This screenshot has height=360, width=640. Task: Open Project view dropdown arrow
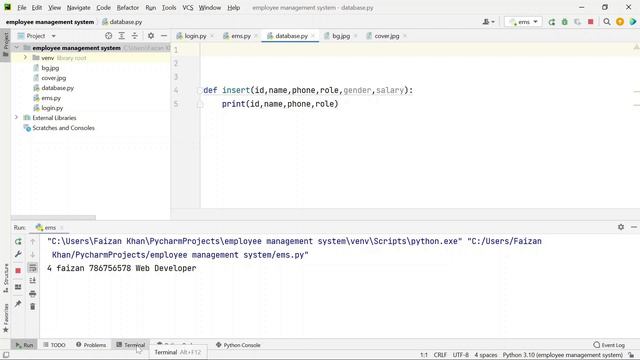(53, 36)
